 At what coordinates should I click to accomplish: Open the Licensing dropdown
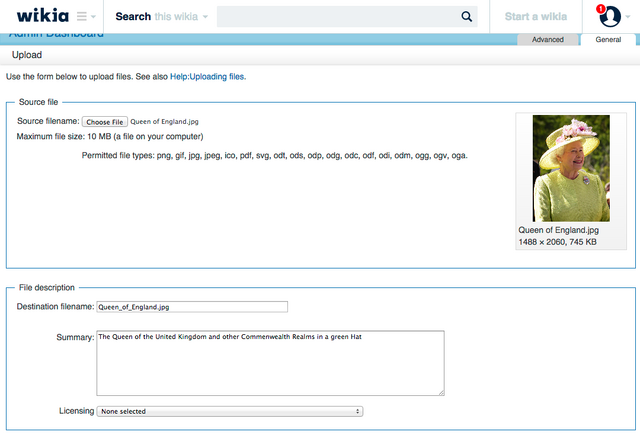[x=230, y=411]
